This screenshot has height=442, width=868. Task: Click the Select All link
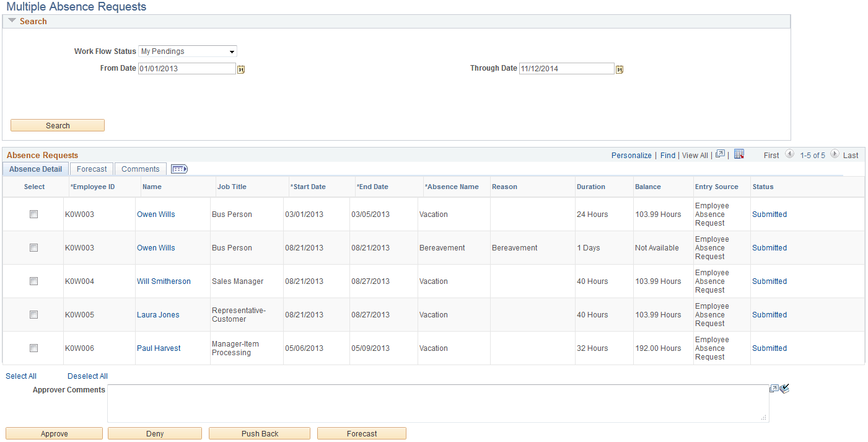click(x=20, y=376)
